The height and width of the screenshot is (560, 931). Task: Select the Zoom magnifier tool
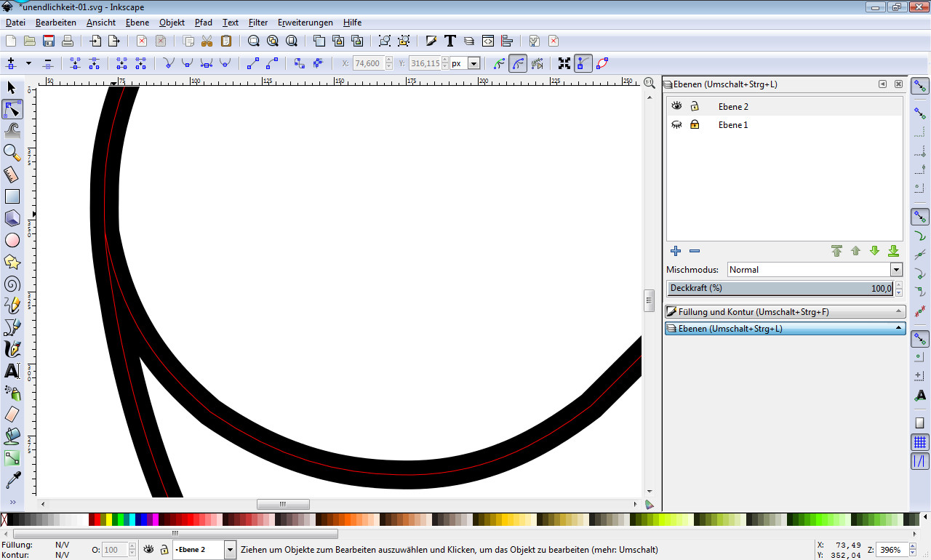12,153
